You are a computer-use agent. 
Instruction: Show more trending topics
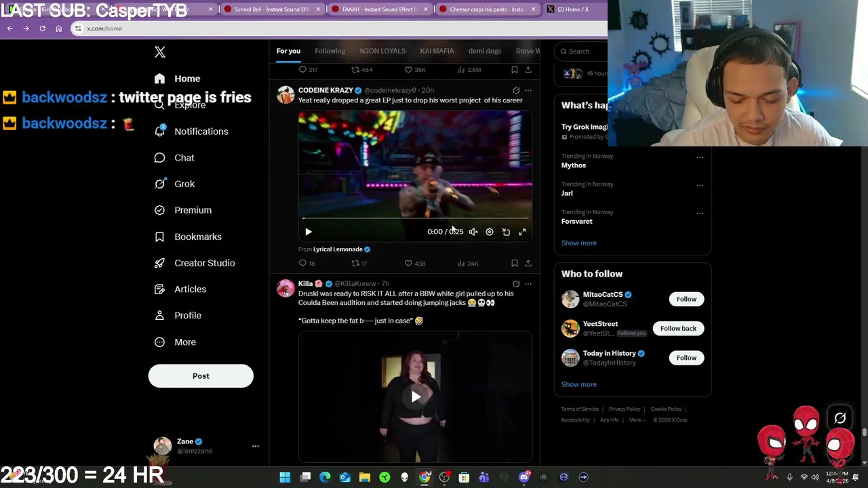pyautogui.click(x=578, y=243)
